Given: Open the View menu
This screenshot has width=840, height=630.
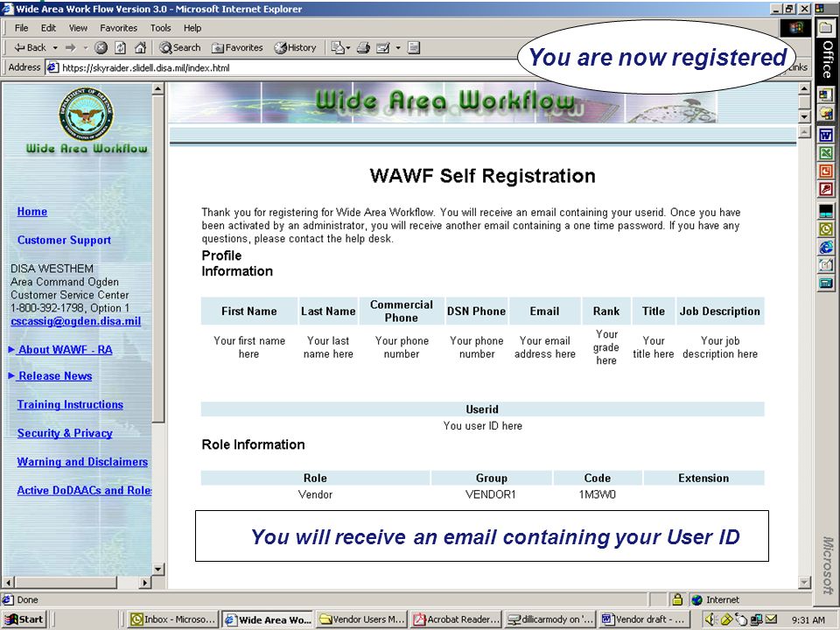Looking at the screenshot, I should click(78, 28).
